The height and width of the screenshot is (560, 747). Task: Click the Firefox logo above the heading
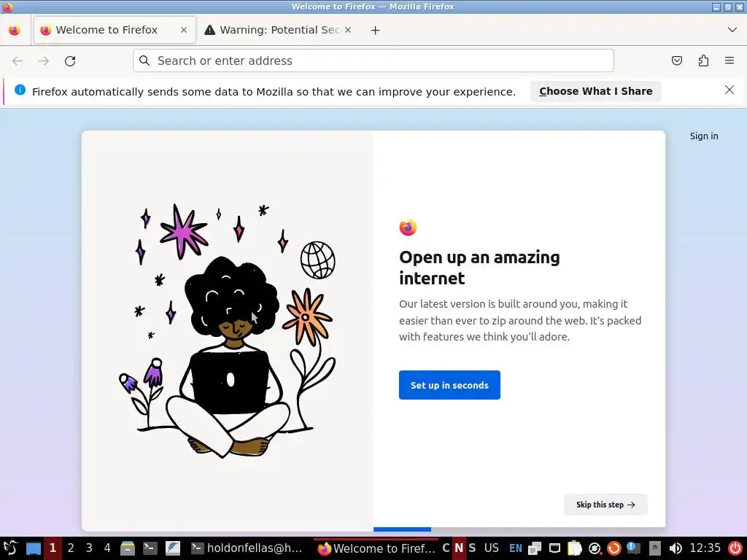(x=408, y=227)
